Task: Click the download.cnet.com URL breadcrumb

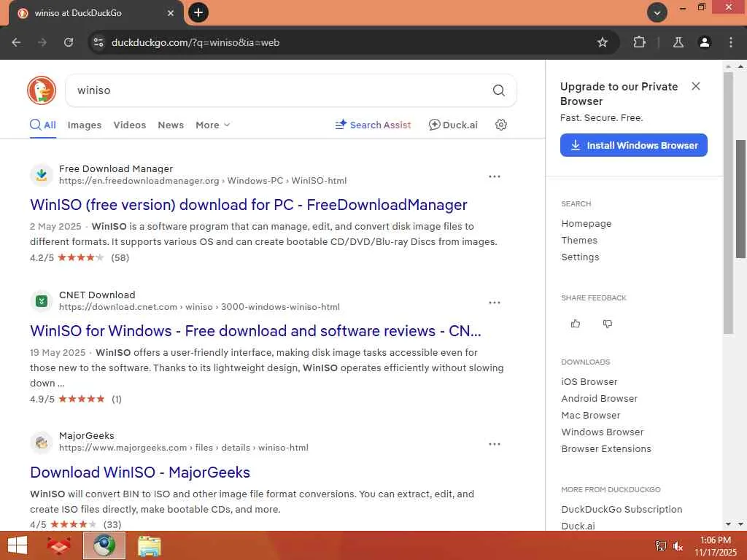Action: click(199, 307)
